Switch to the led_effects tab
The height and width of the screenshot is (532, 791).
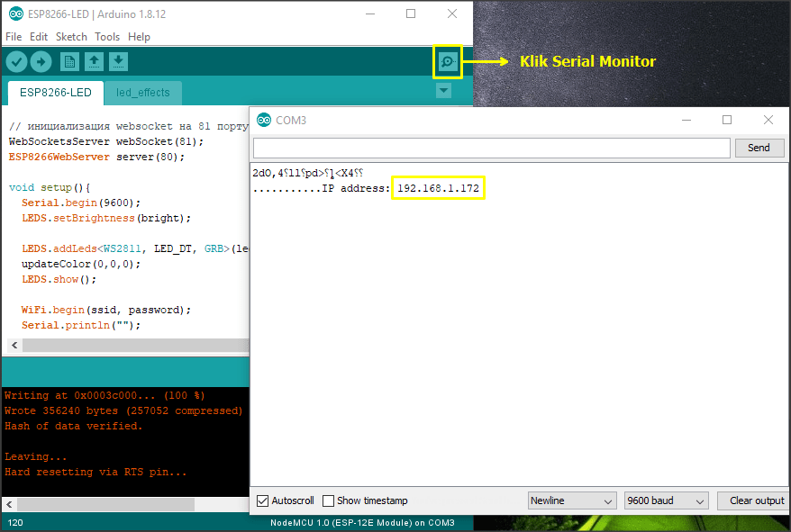pyautogui.click(x=142, y=93)
